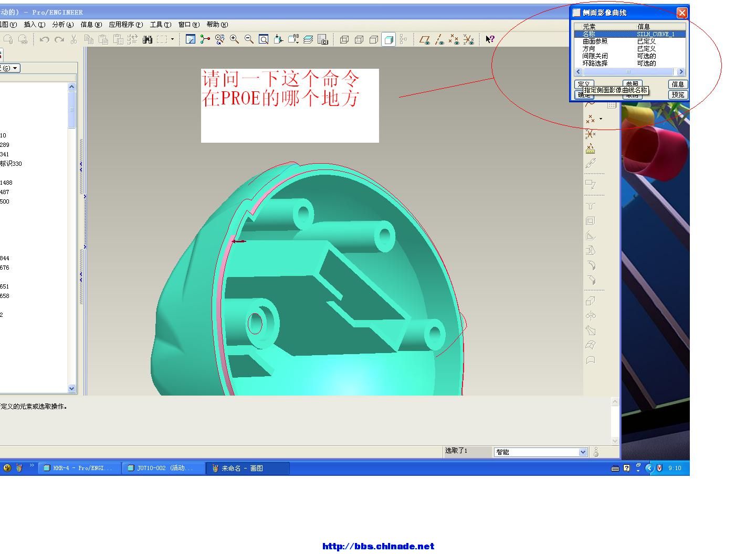The width and height of the screenshot is (756, 554).
Task: Toggle datum points display icon
Action: [454, 39]
